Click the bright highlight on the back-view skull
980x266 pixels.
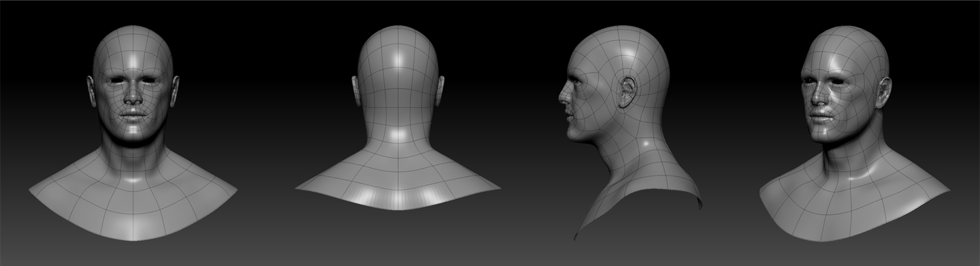(x=398, y=60)
